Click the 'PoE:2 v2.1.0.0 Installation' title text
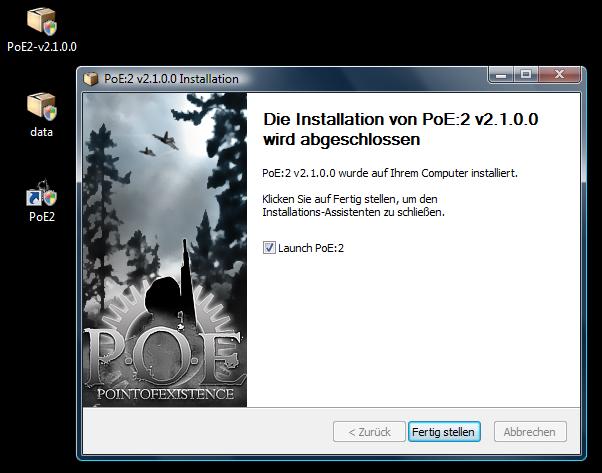This screenshot has height=473, width=602. click(171, 79)
